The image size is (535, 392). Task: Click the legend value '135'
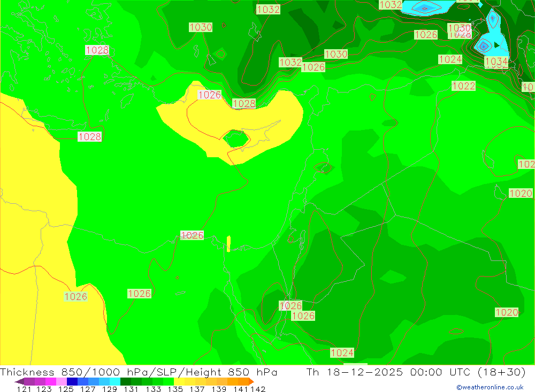tap(175, 389)
